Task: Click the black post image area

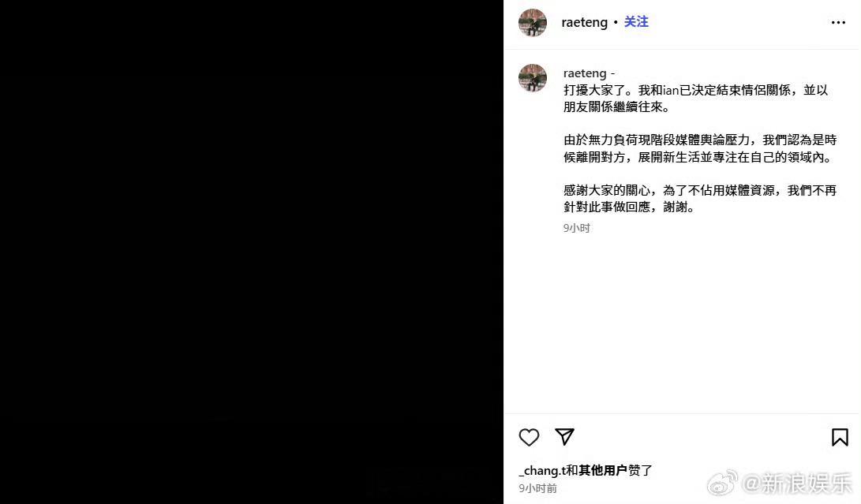Action: 252,252
